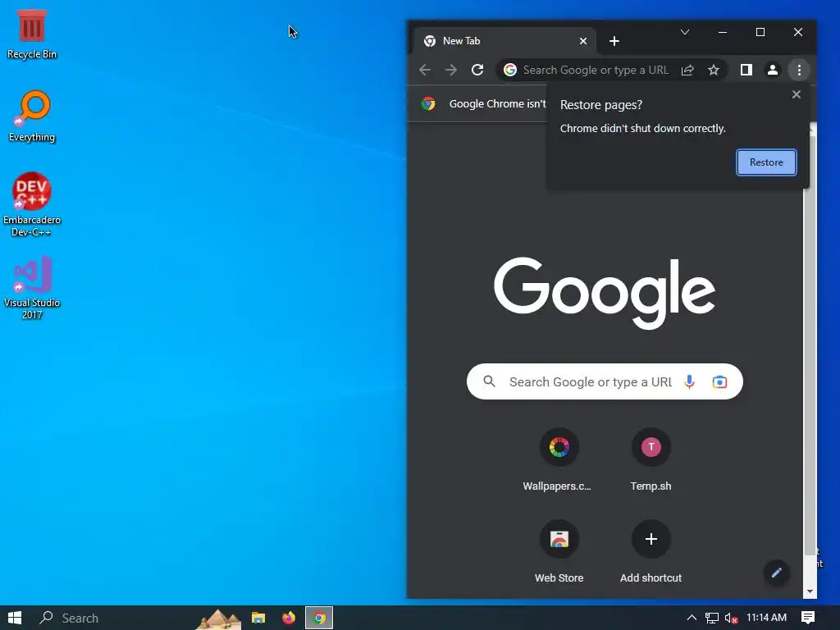Close the New Tab tab
Viewport: 840px width, 630px height.
tap(583, 41)
